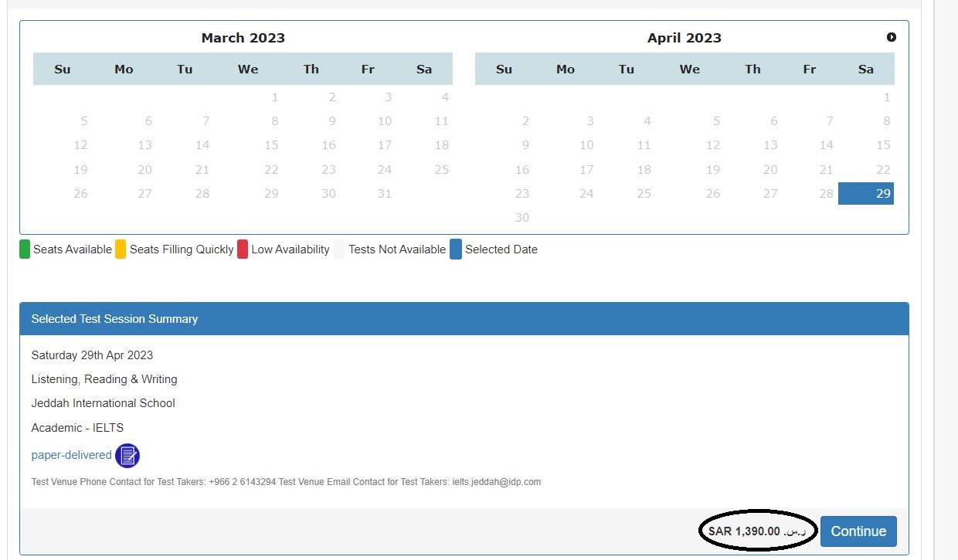Screen dimensions: 958x560
Task: Click the next month navigation arrow
Action: pos(892,36)
